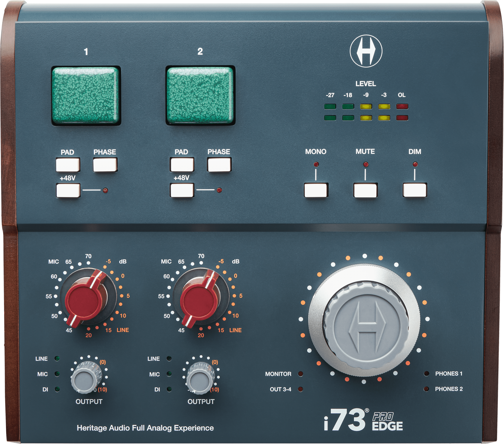This screenshot has height=444, width=504.
Task: Click the OUT 3-4 indicator LED
Action: click(x=300, y=389)
